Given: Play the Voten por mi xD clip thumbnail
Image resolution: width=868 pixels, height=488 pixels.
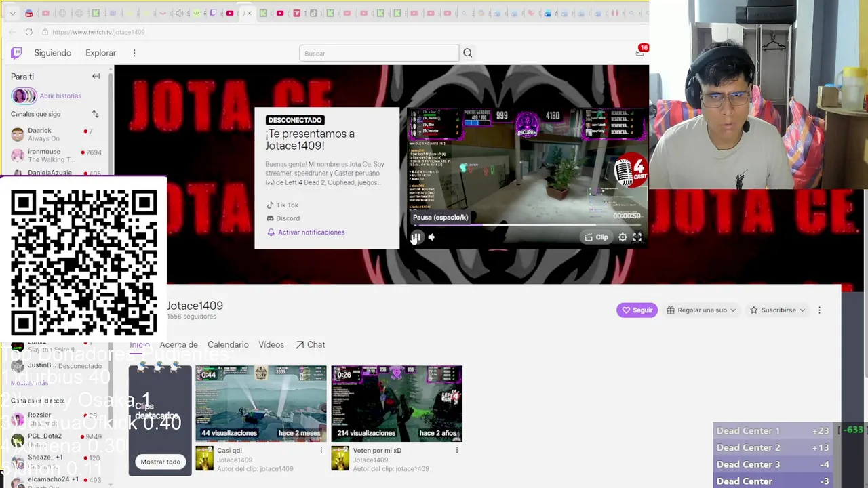Looking at the screenshot, I should click(397, 403).
